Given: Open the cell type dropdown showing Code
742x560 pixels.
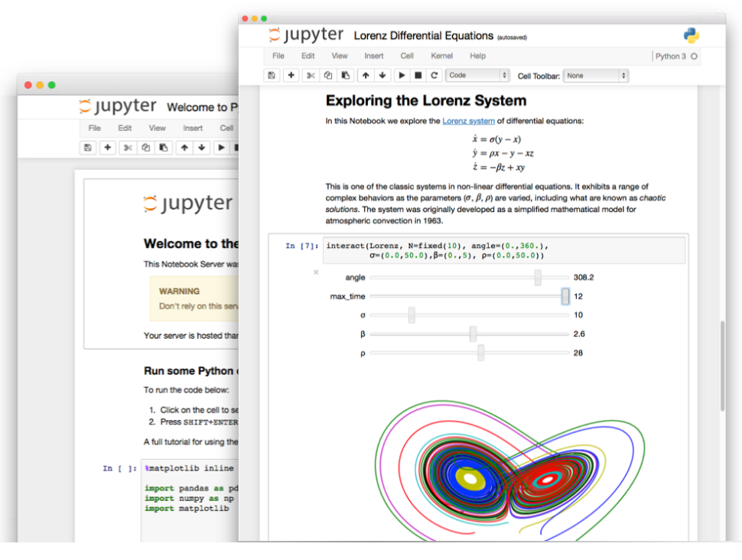Looking at the screenshot, I should [477, 75].
